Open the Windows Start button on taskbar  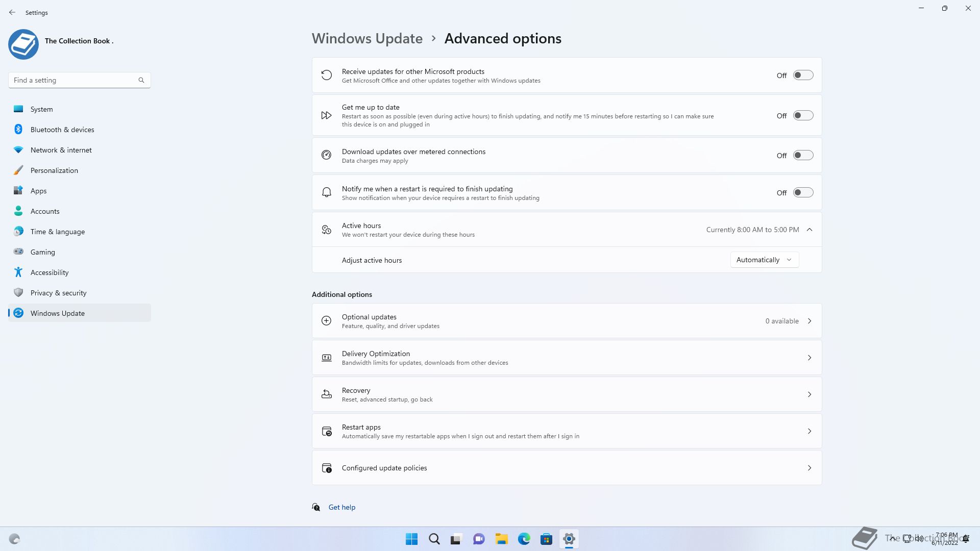(x=411, y=539)
